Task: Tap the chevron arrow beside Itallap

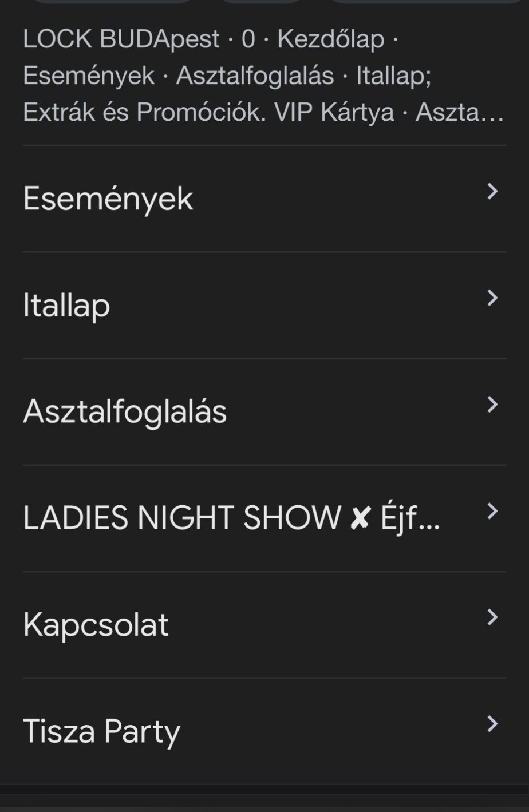Action: click(492, 298)
